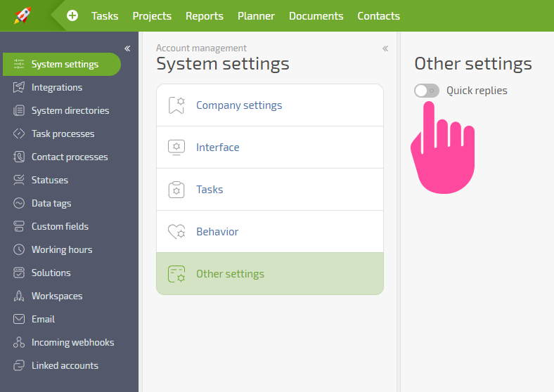Open the Projects menu

click(152, 16)
